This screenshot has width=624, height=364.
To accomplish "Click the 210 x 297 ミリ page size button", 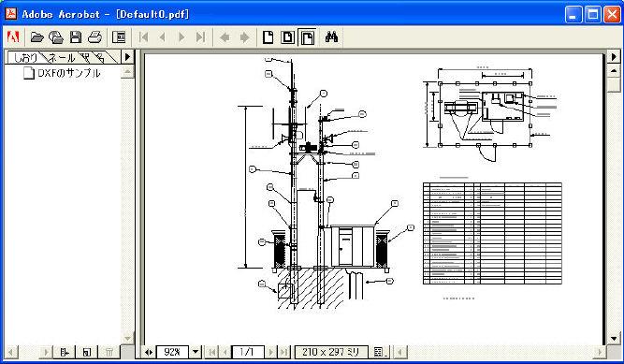I will tap(331, 352).
